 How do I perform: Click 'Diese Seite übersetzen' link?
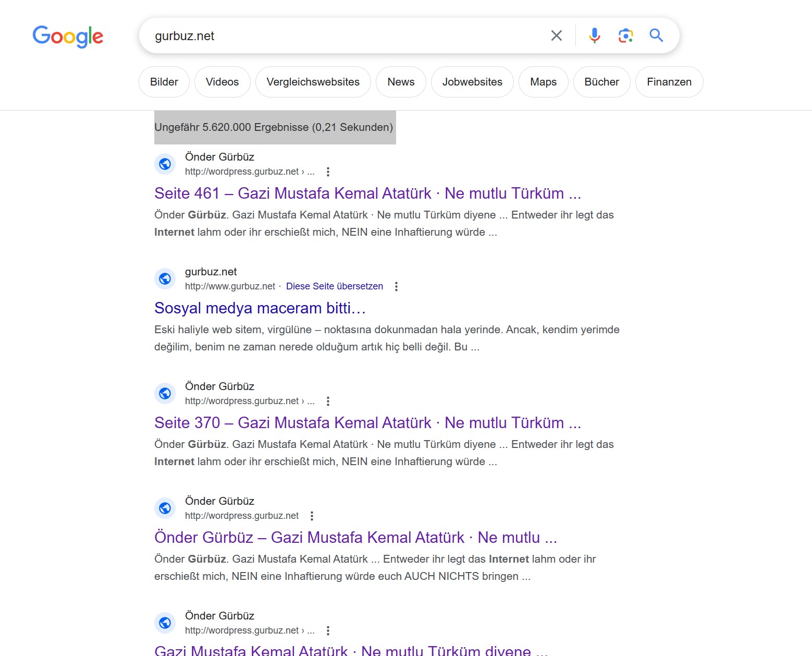coord(335,286)
